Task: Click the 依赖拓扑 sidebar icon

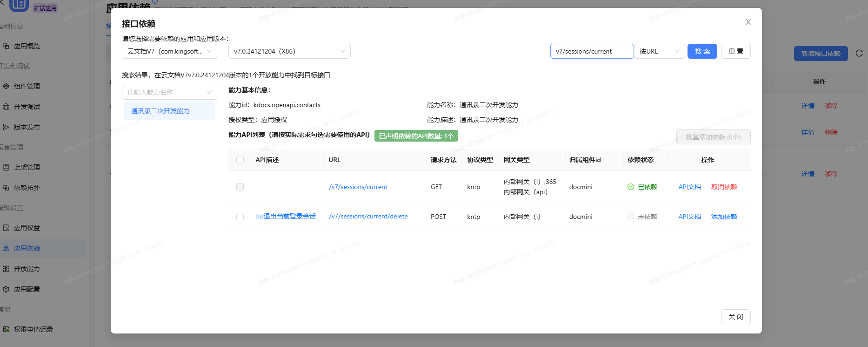Action: tap(6, 188)
